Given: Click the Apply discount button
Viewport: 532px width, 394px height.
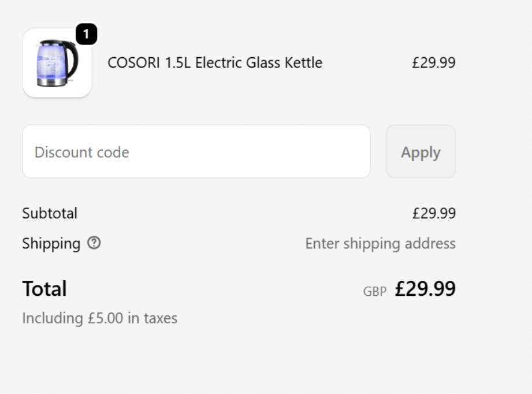Looking at the screenshot, I should [x=421, y=151].
